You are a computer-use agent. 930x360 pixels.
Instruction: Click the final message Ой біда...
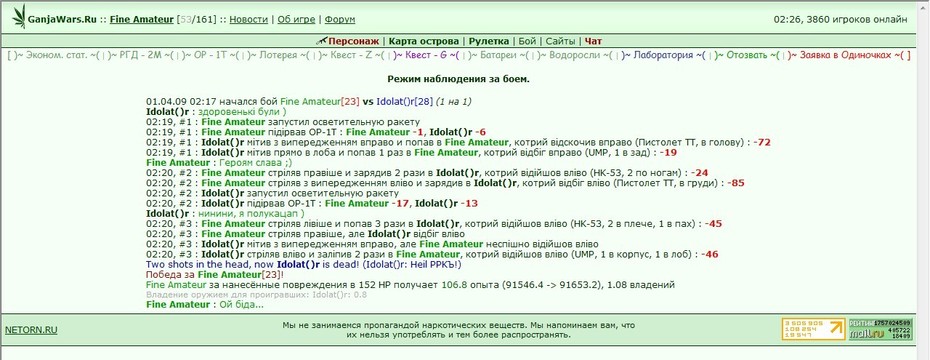[241, 305]
